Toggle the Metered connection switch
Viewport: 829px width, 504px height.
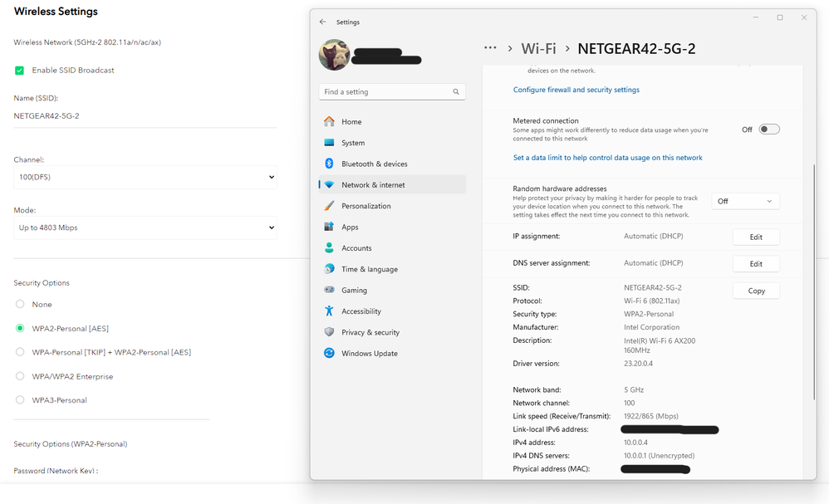pos(768,130)
